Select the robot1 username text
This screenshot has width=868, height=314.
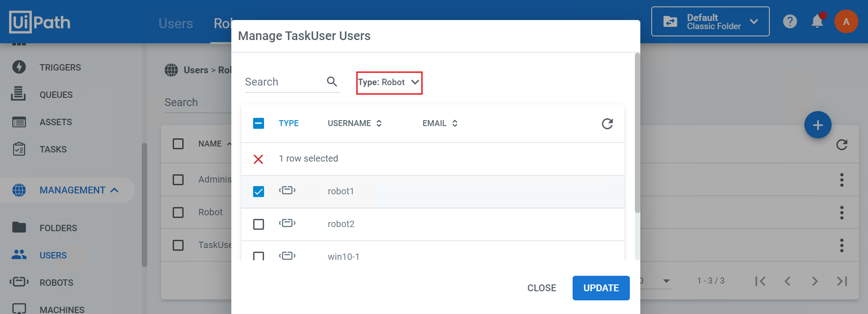click(x=341, y=192)
